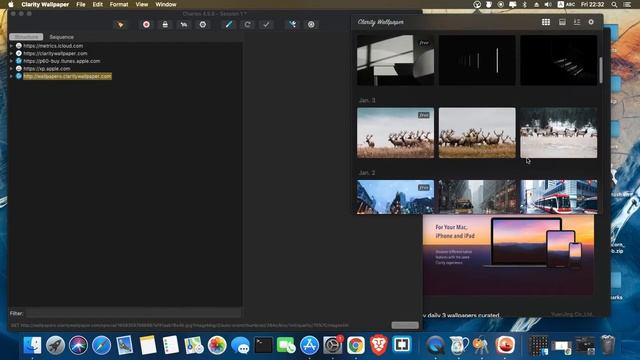Open the Jan. 2 yellow taxi street wallpaper
Viewport: 640px width, 360px height.
477,197
